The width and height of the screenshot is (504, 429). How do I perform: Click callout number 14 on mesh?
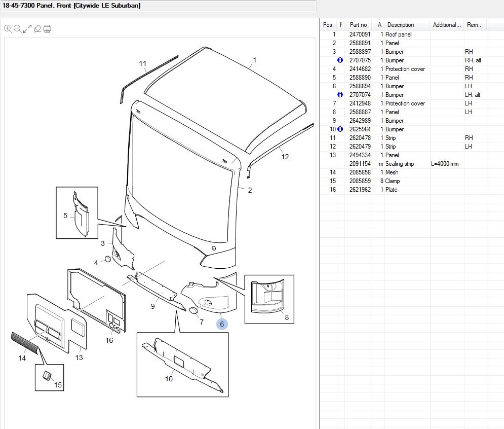[22, 358]
